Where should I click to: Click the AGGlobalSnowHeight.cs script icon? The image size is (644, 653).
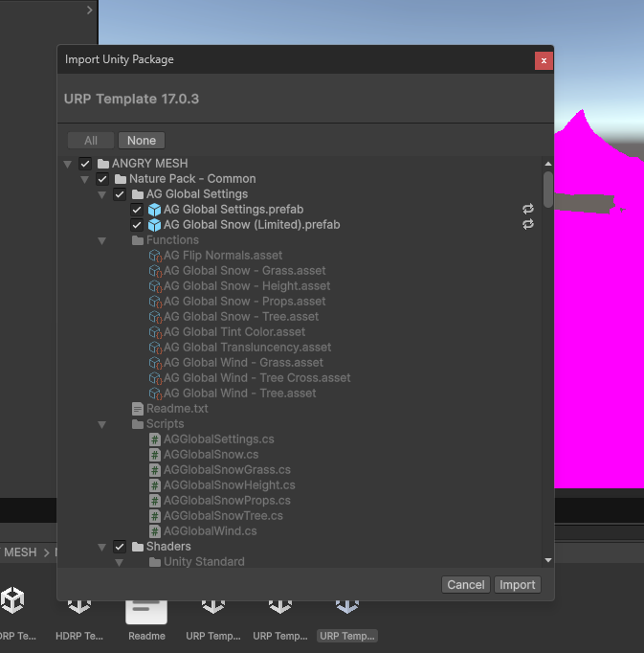pos(155,485)
